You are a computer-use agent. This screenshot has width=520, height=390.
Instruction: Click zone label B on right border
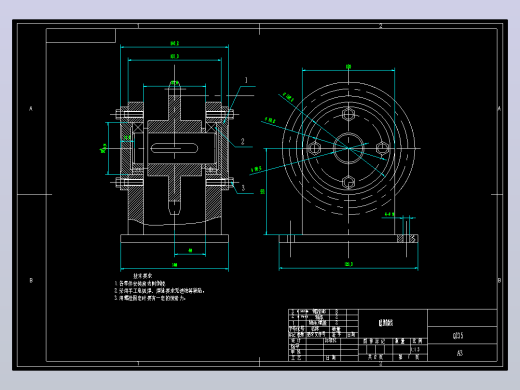coord(499,280)
